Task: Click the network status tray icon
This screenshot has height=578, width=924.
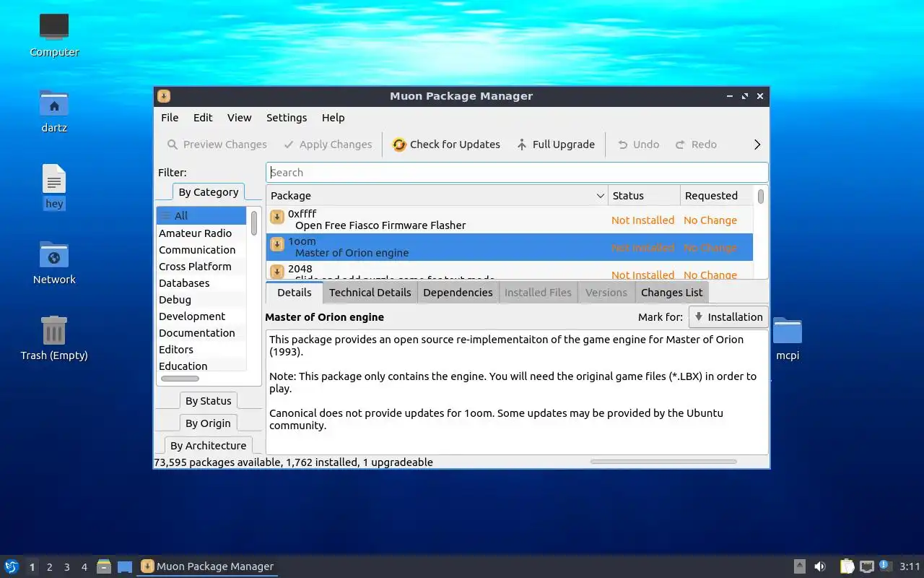Action: pyautogui.click(x=867, y=566)
